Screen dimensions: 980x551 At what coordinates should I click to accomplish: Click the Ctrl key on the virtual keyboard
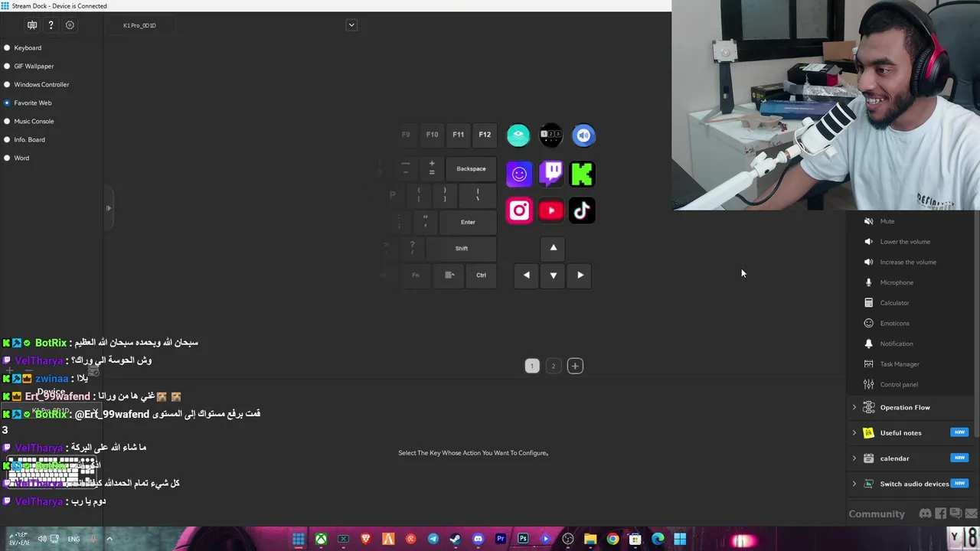(x=481, y=275)
